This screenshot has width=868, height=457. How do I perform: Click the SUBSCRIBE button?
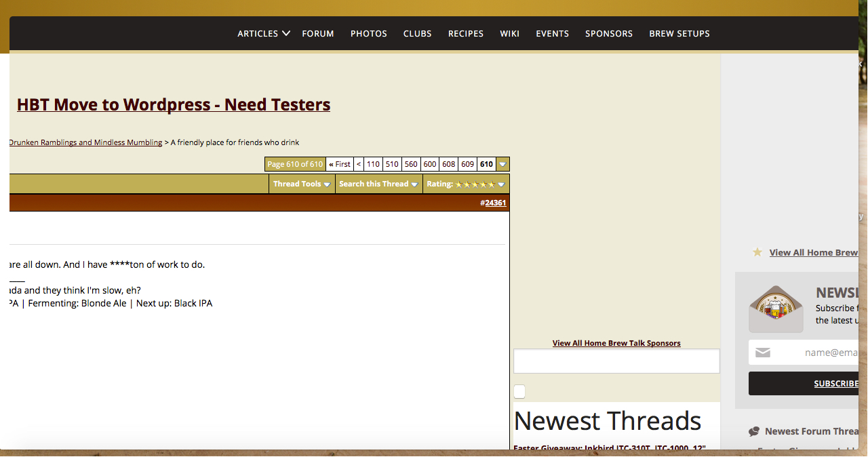pos(804,383)
